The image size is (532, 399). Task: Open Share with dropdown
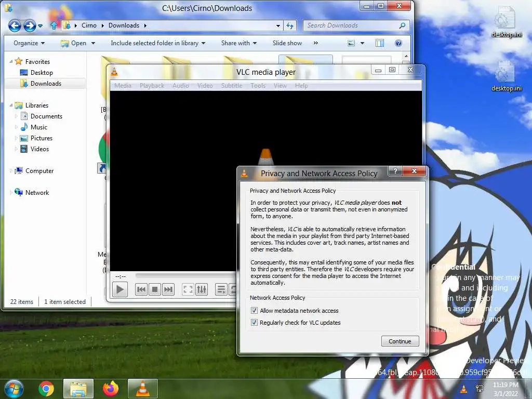click(x=239, y=43)
